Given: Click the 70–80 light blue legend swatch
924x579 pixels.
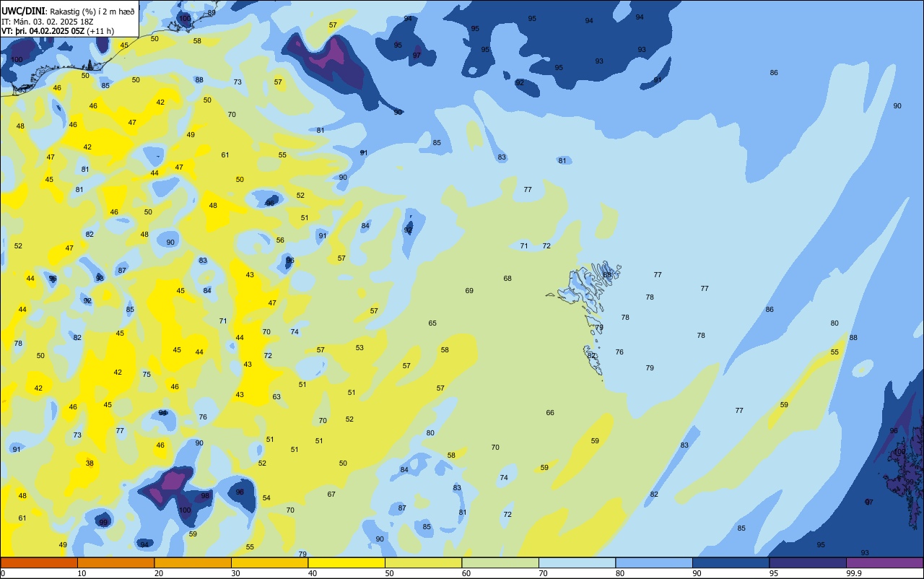Looking at the screenshot, I should [x=577, y=562].
